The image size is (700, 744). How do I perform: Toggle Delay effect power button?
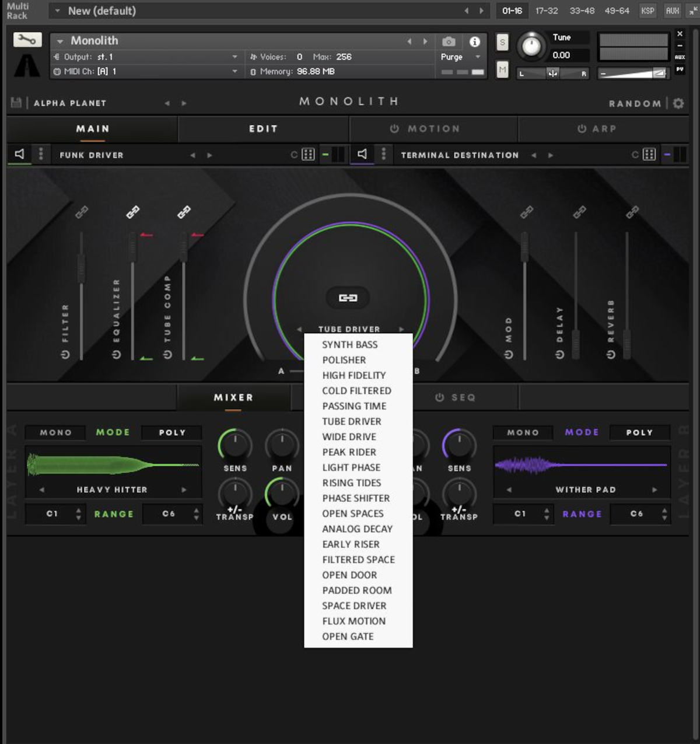(560, 355)
